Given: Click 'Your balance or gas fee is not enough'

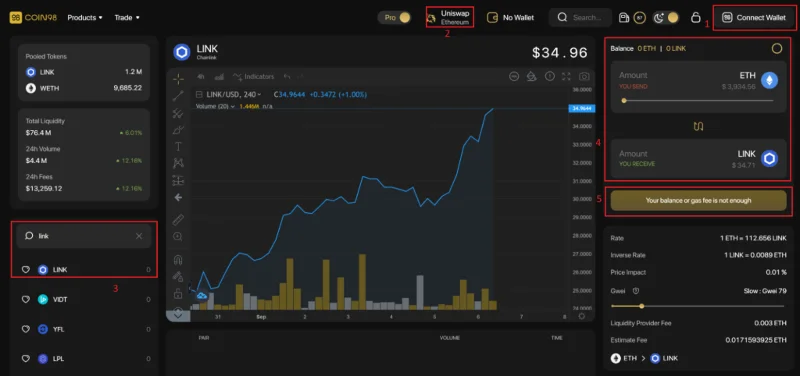Looking at the screenshot, I should [698, 200].
